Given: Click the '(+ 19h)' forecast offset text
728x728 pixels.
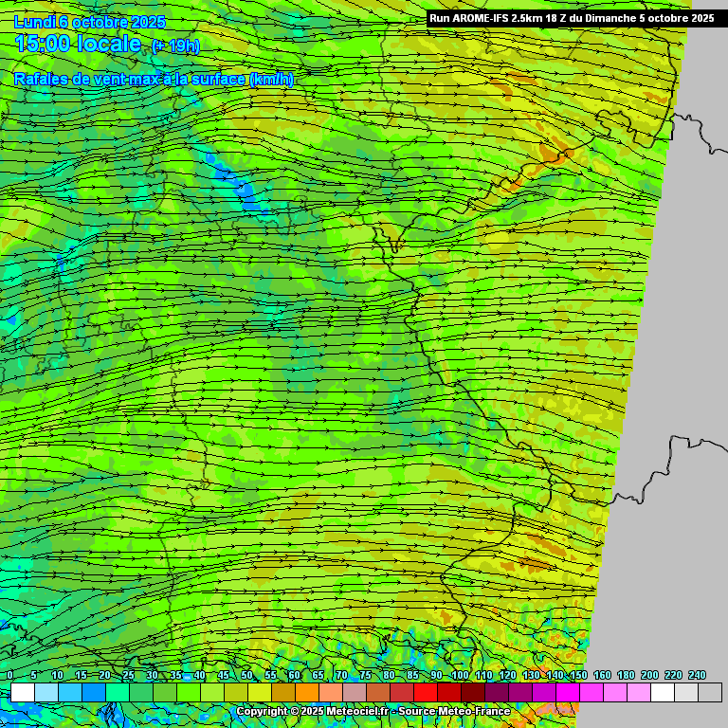Looking at the screenshot, I should (175, 45).
